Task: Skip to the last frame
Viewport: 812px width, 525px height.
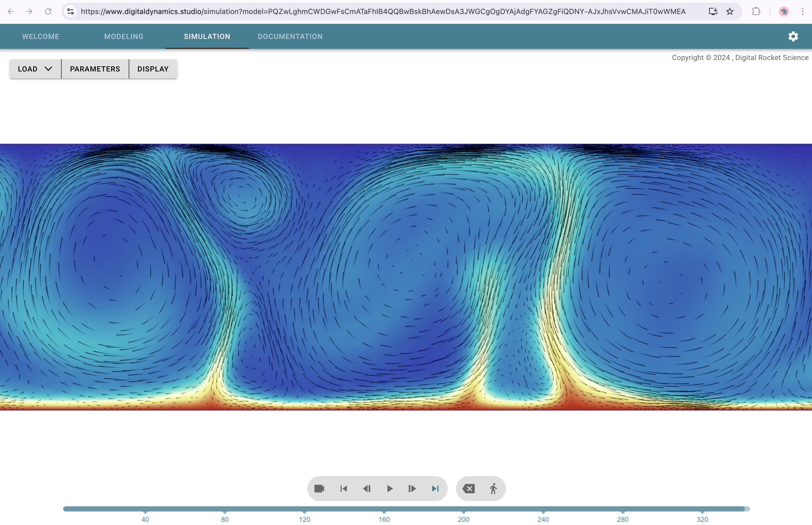Action: 435,489
